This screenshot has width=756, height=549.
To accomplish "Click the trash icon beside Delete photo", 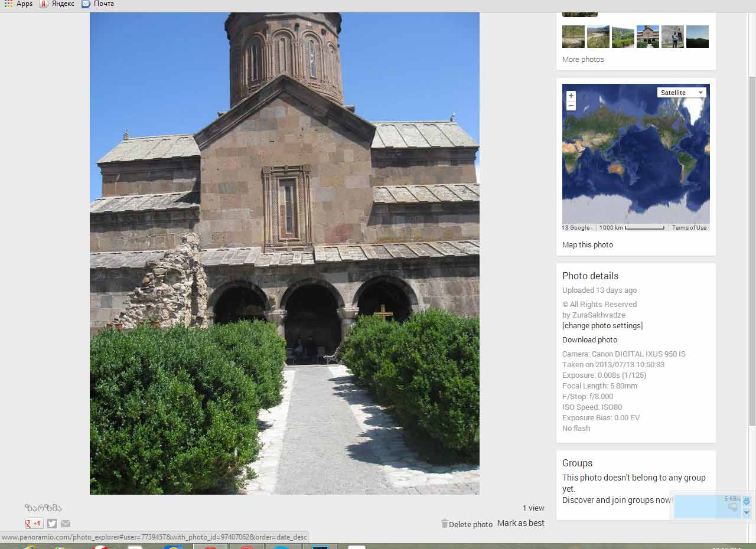I will click(444, 524).
